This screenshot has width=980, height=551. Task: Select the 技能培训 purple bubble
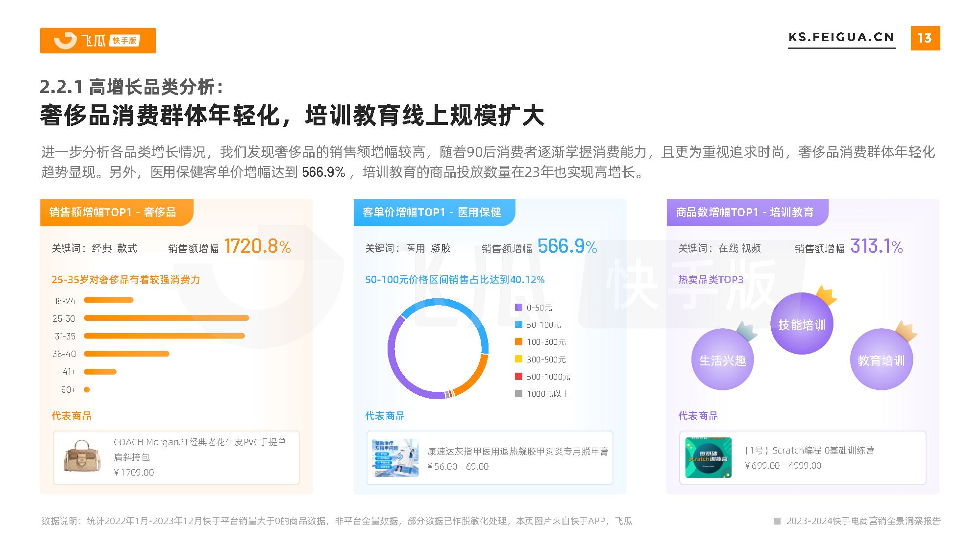point(803,323)
